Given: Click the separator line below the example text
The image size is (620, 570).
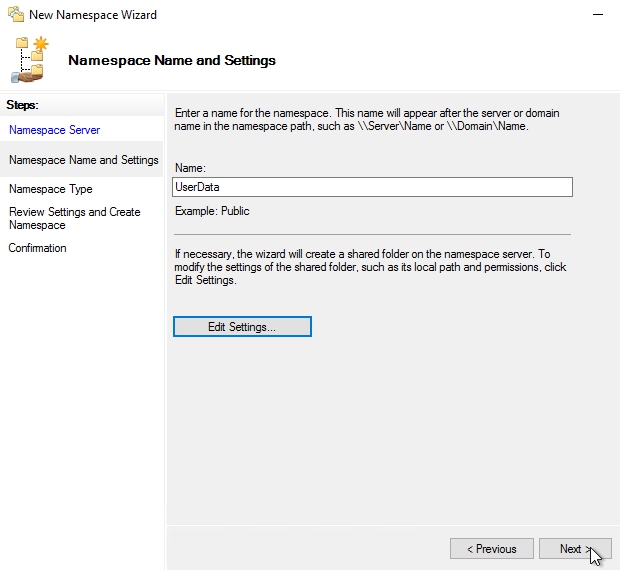Looking at the screenshot, I should [x=372, y=234].
